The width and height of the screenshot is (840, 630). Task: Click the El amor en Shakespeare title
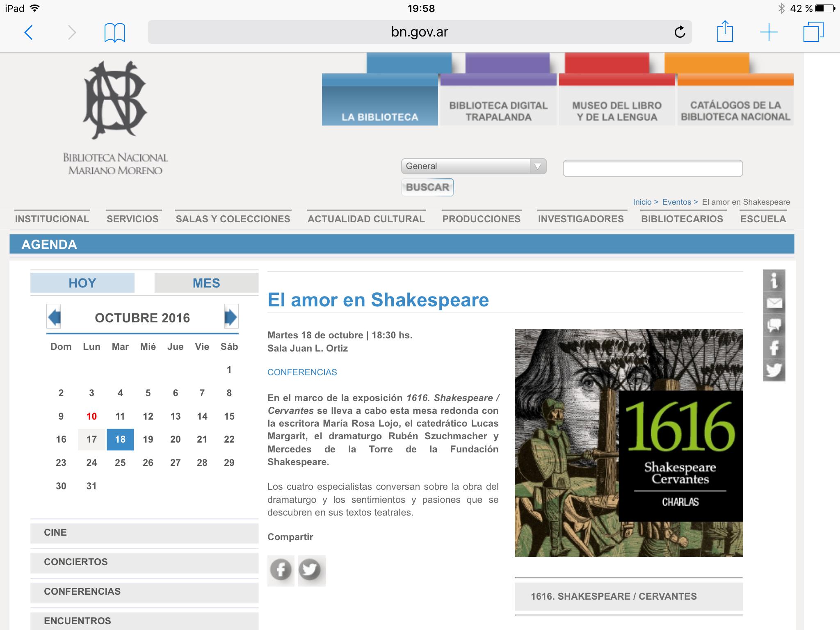click(x=378, y=300)
